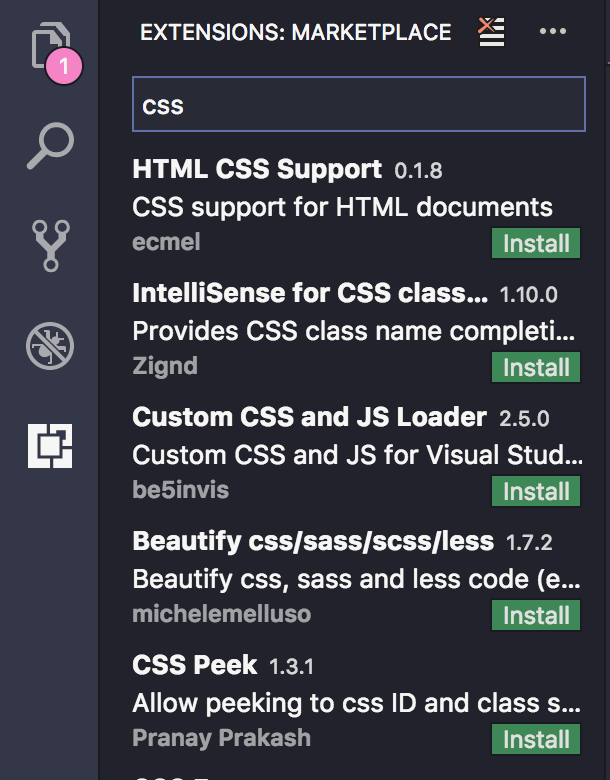Install the HTML CSS Support extension

tap(536, 243)
